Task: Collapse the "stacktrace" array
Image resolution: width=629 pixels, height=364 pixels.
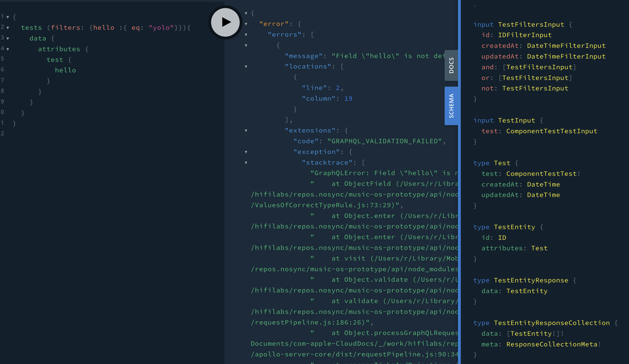Action: pos(246,162)
